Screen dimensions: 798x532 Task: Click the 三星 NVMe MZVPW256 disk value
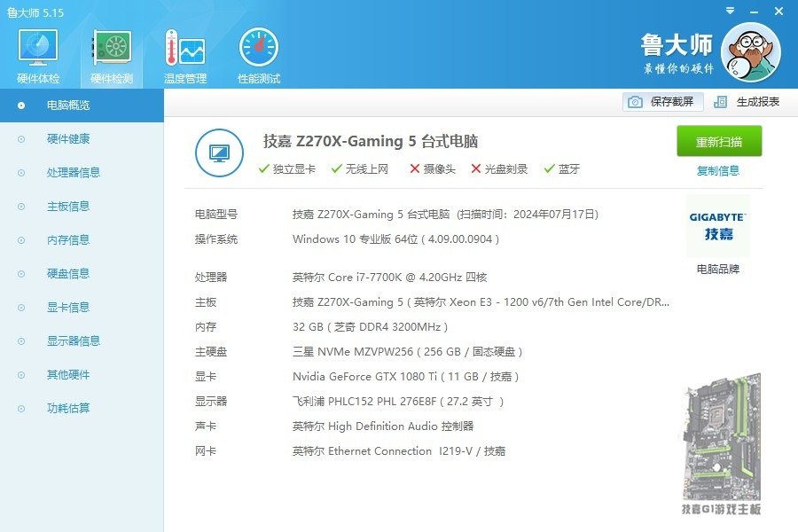pos(407,352)
